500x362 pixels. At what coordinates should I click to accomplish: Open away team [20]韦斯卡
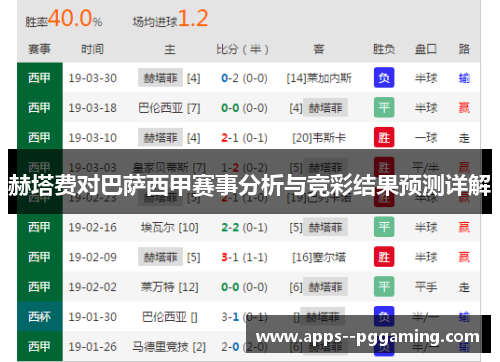319,138
